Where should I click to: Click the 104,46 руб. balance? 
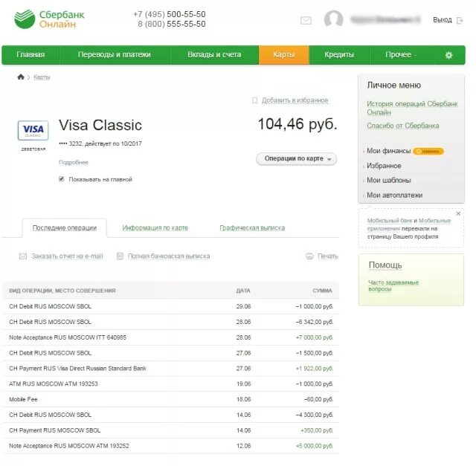click(x=297, y=124)
